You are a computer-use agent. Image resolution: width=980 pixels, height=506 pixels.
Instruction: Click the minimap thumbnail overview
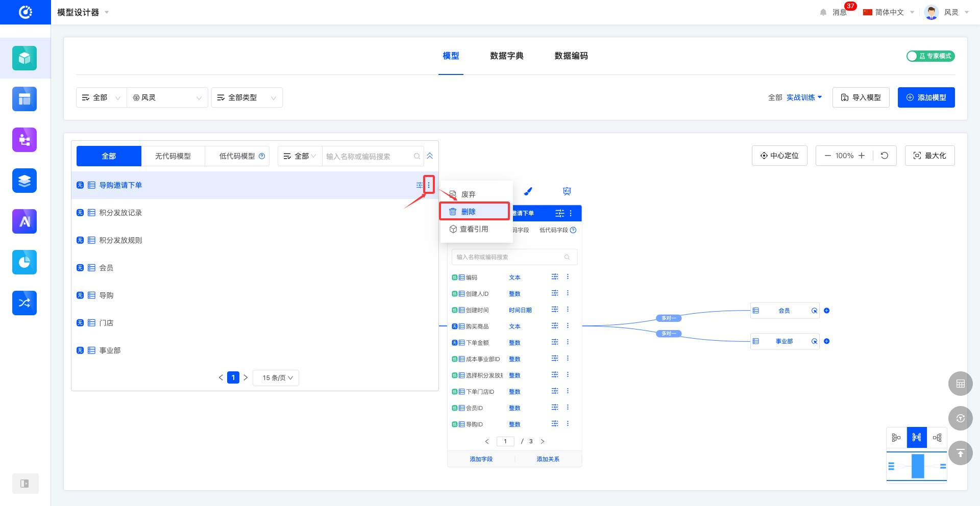(x=917, y=466)
